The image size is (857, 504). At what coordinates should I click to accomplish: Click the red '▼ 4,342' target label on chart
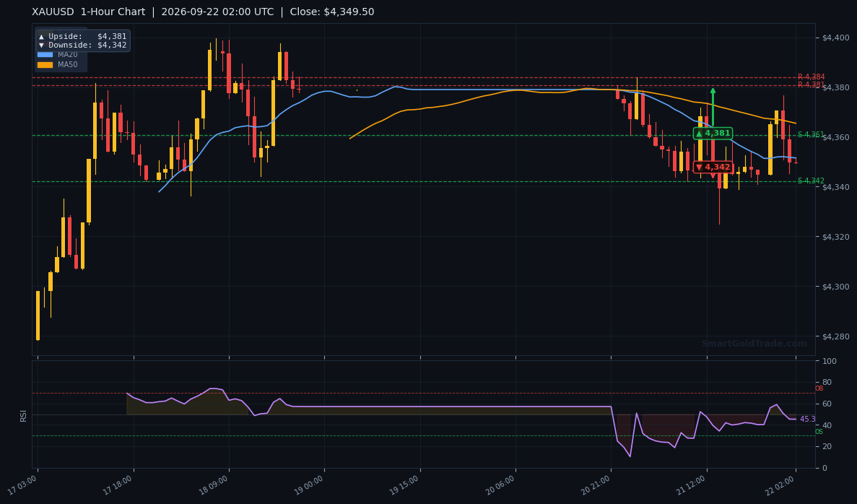click(713, 168)
